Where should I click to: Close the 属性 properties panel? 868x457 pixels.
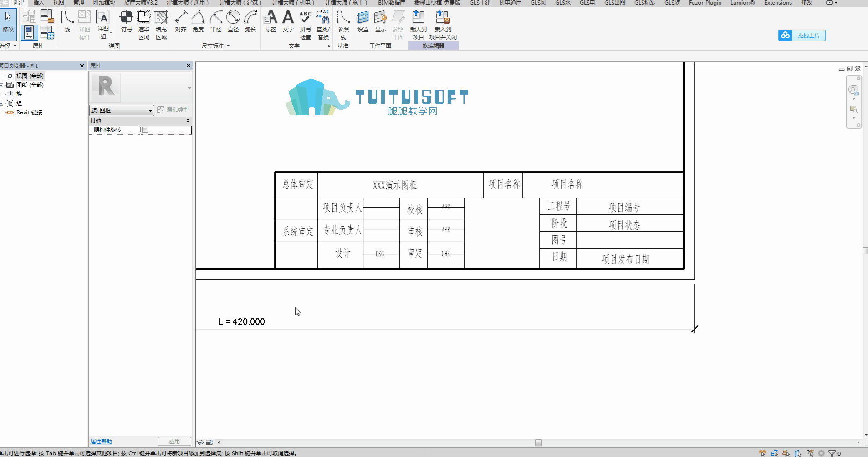pos(189,66)
